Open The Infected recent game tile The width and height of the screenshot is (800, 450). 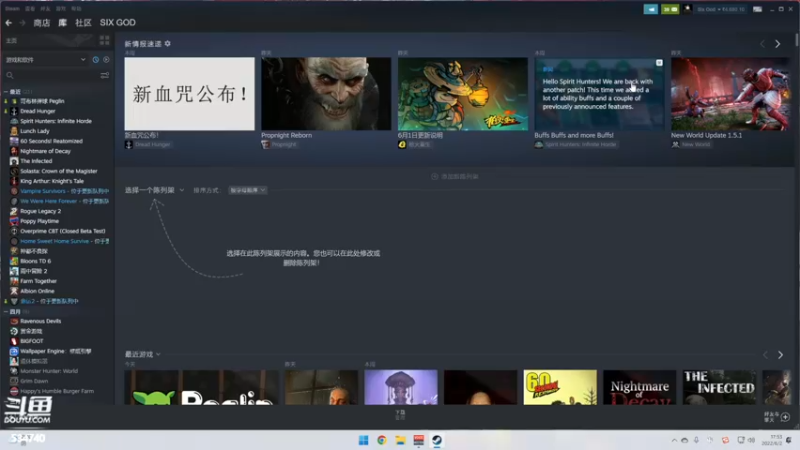pyautogui.click(x=719, y=387)
